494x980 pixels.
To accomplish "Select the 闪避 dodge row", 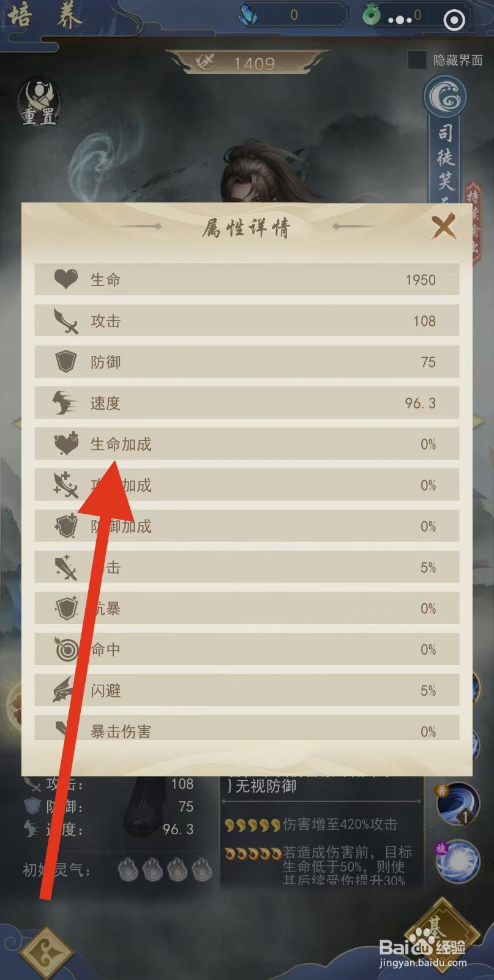I will [x=247, y=690].
